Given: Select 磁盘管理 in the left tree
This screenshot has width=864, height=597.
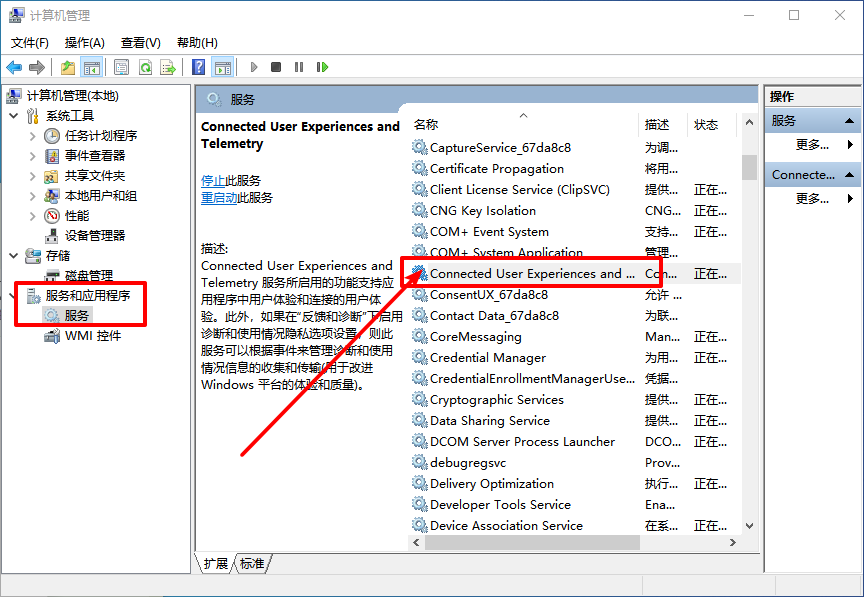Looking at the screenshot, I should (88, 275).
